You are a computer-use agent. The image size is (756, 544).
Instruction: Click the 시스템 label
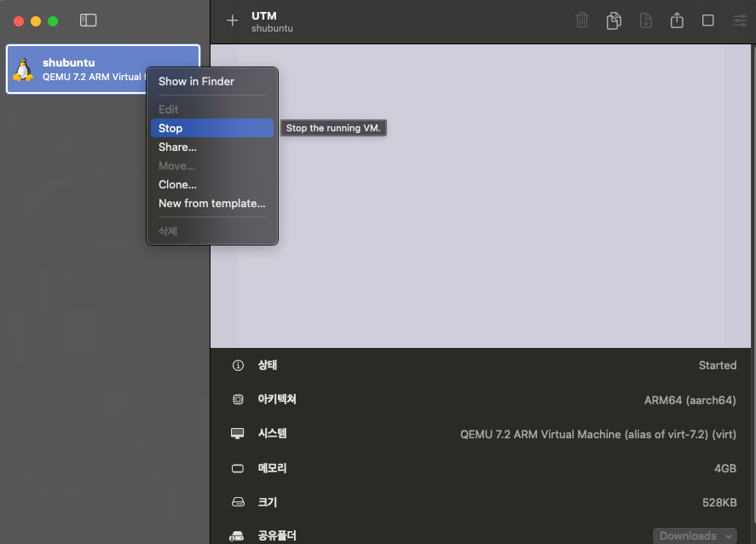click(273, 433)
